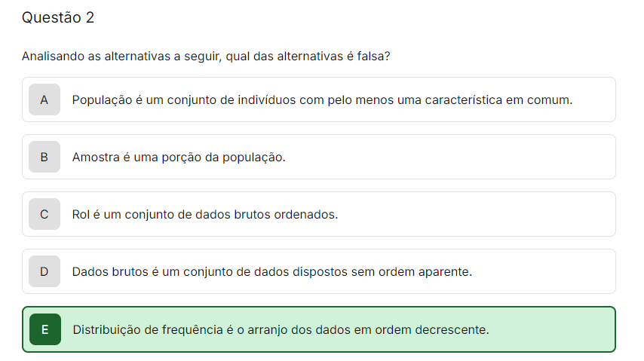Click the letter D badge
644x361 pixels.
click(44, 271)
